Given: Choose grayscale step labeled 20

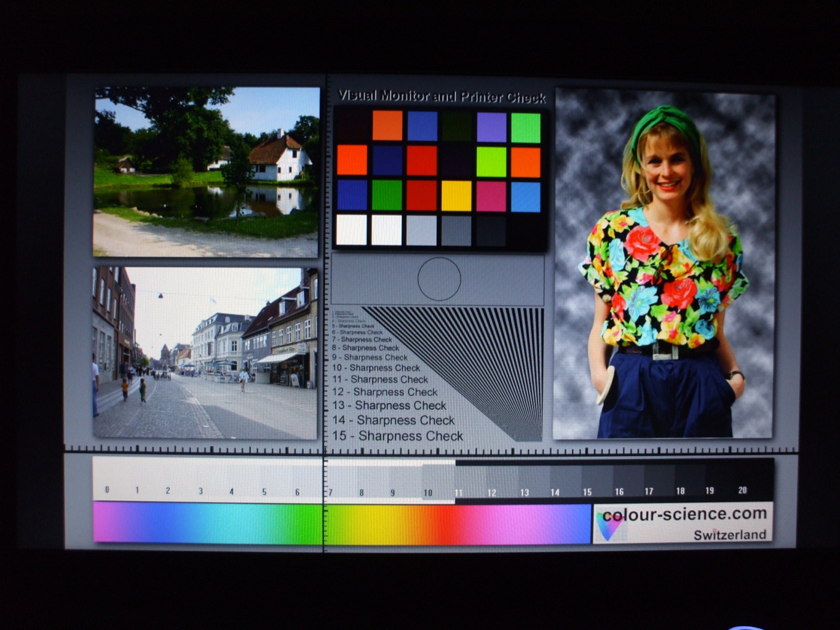Looking at the screenshot, I should pyautogui.click(x=743, y=480).
